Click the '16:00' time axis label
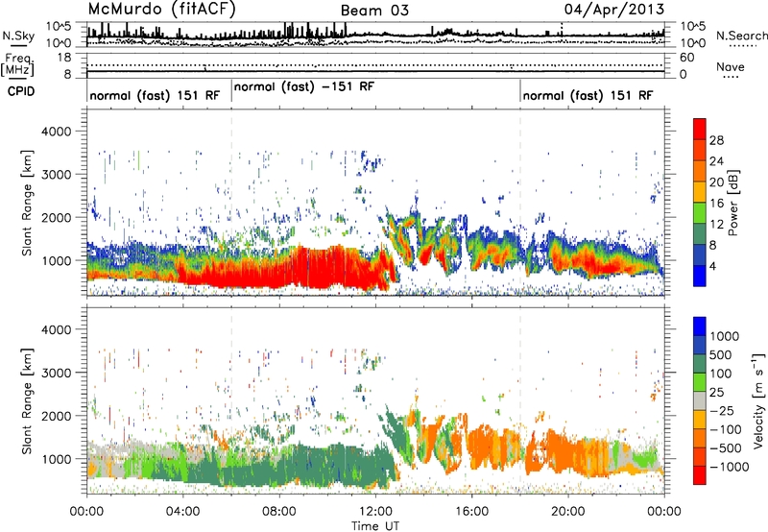 tap(471, 512)
